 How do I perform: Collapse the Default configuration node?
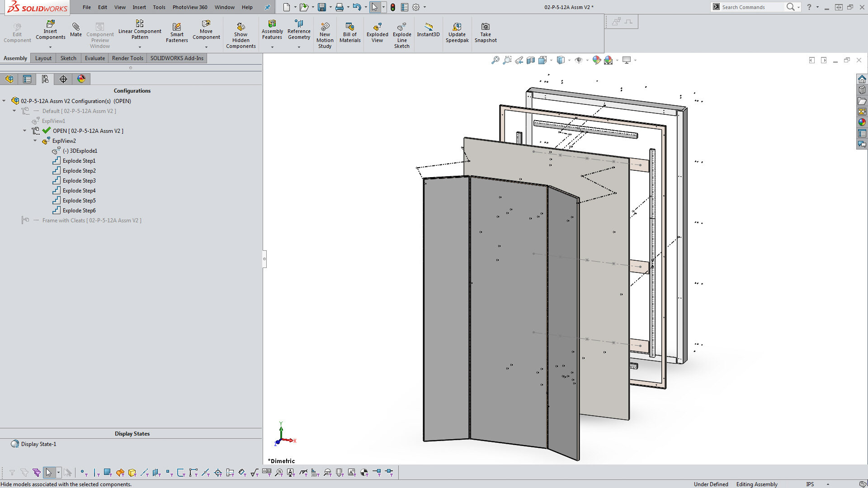(14, 111)
